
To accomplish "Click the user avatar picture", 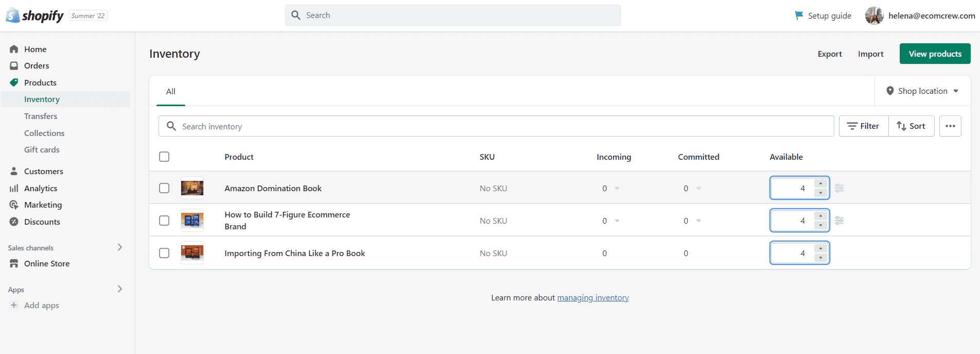I will coord(874,15).
